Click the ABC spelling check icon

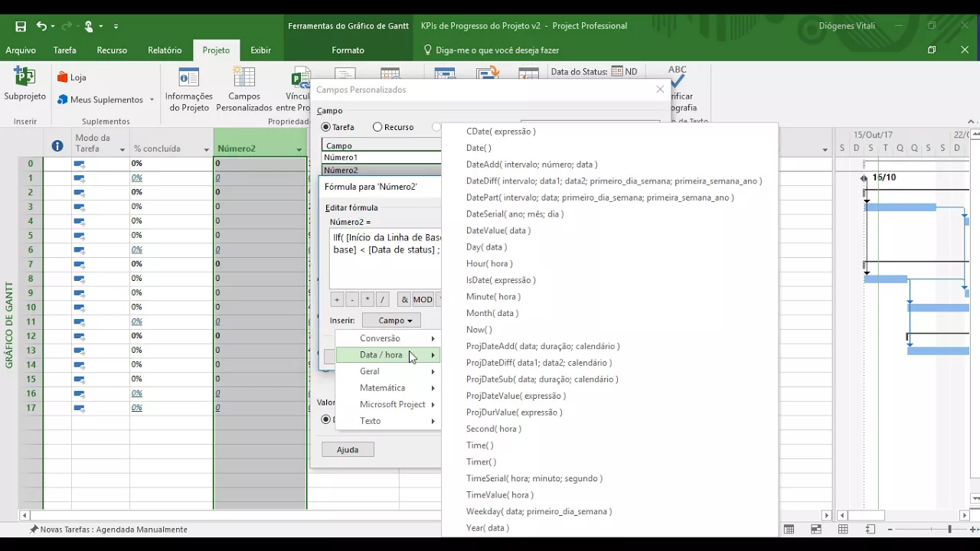677,76
